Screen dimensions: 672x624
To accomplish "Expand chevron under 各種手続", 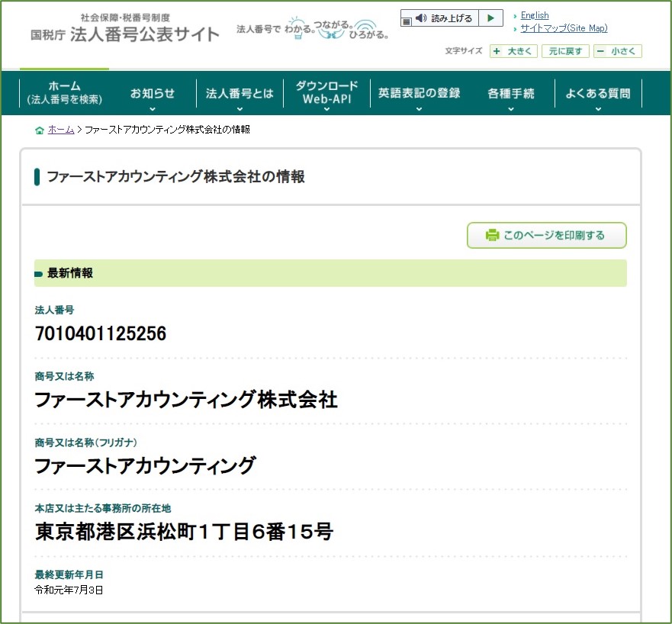I will [x=511, y=109].
